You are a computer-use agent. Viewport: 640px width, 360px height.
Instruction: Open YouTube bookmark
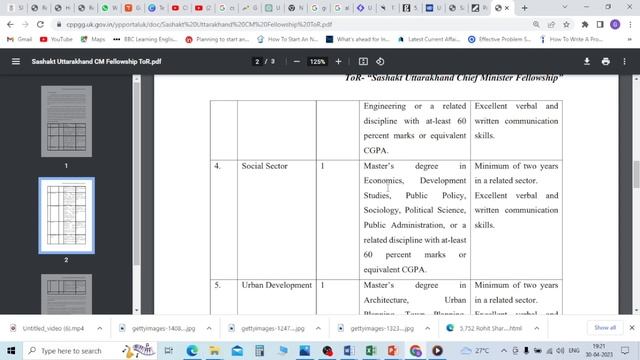(56, 39)
